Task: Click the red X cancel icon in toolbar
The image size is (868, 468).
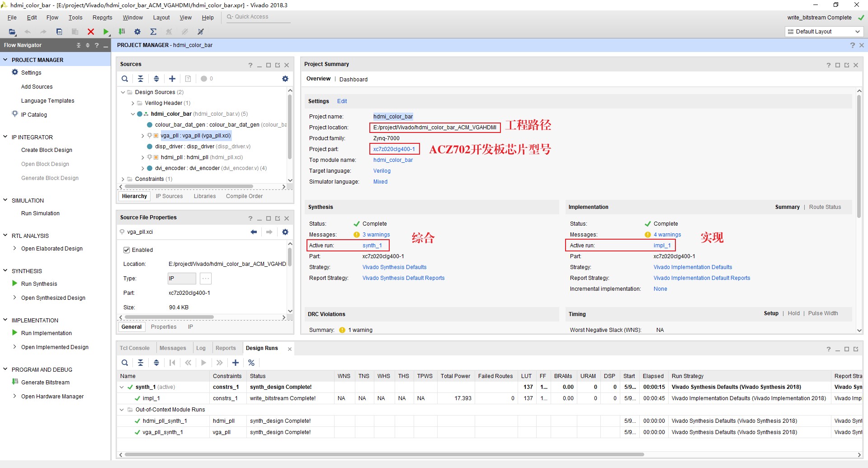Action: pos(91,32)
